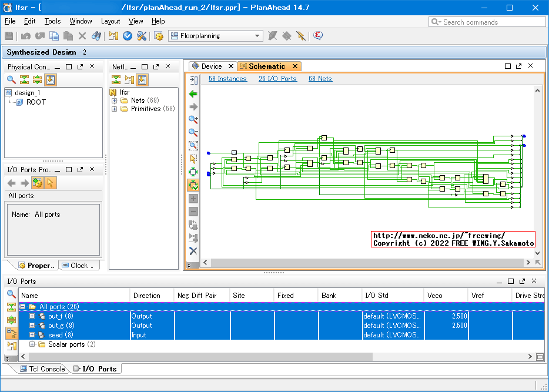
Task: Select design_1 in Physical Constraints tree
Action: (27, 93)
